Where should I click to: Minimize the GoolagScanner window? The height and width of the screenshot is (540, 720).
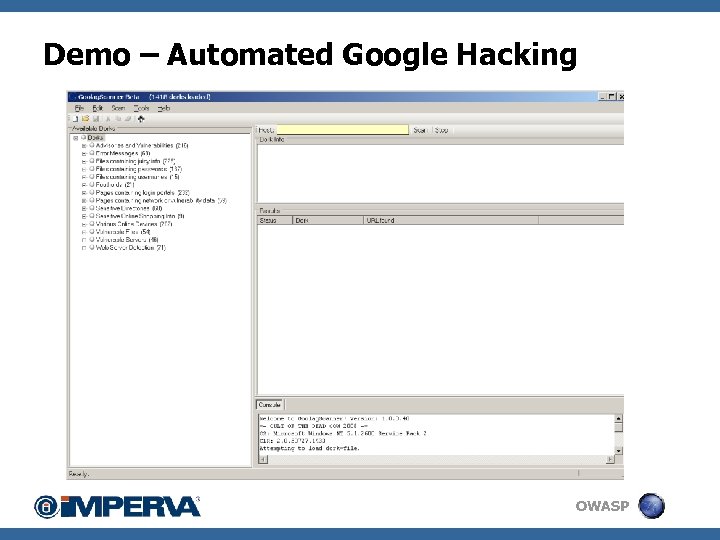click(603, 96)
